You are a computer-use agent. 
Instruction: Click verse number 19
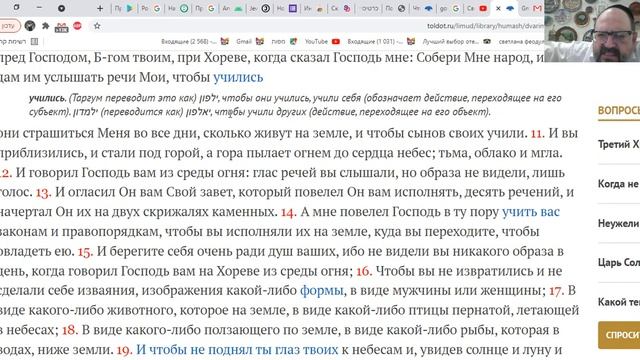[x=124, y=350]
